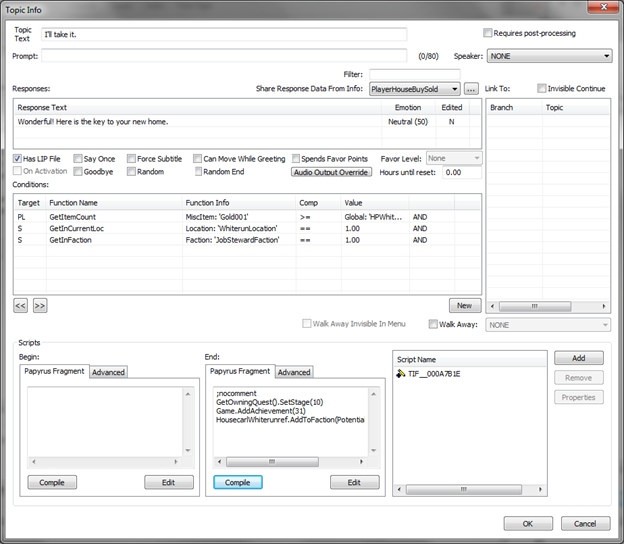The height and width of the screenshot is (544, 624).
Task: Switch to Advanced tab under Begin
Action: tap(108, 372)
